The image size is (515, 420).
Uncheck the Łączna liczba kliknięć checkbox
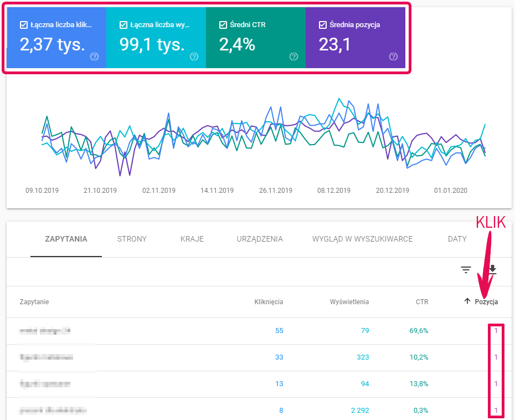(23, 25)
